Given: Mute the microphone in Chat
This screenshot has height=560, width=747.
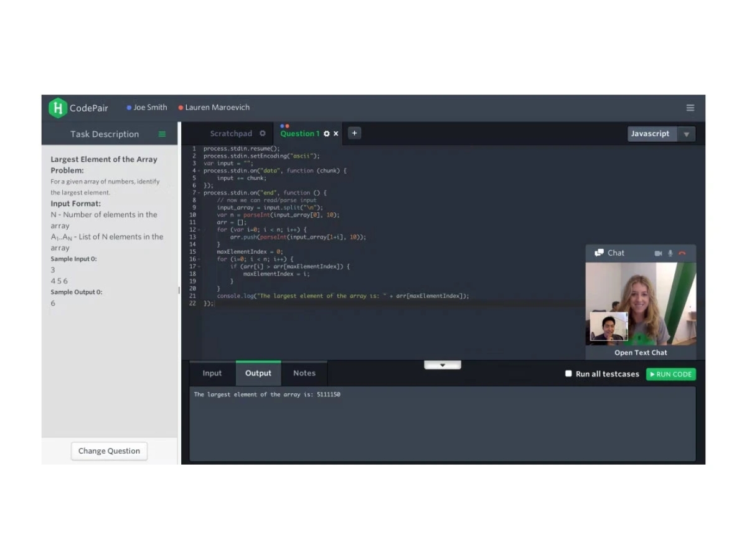Looking at the screenshot, I should (x=670, y=253).
